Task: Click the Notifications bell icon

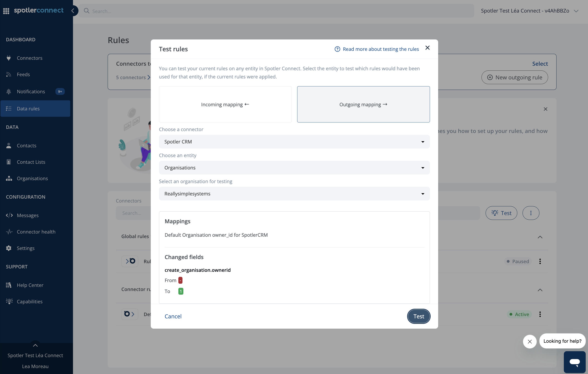Action: click(x=9, y=91)
